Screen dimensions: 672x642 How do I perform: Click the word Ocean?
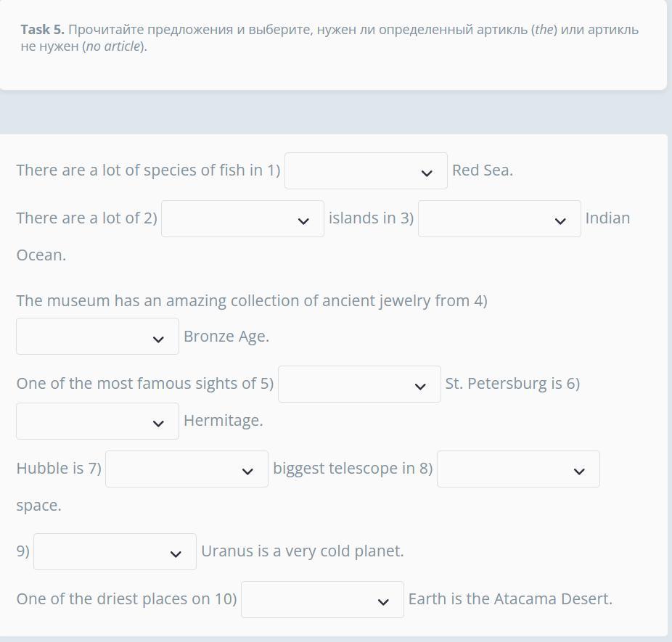41,255
